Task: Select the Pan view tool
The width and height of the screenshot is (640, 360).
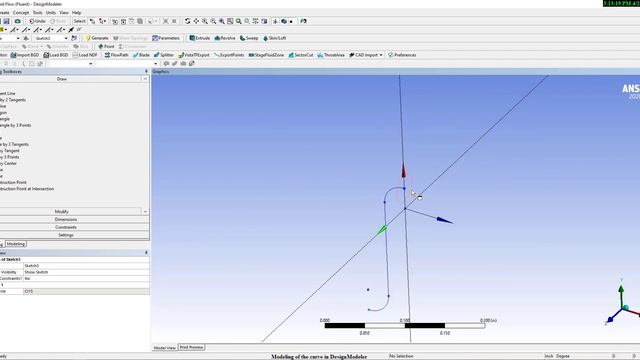Action: click(x=196, y=21)
